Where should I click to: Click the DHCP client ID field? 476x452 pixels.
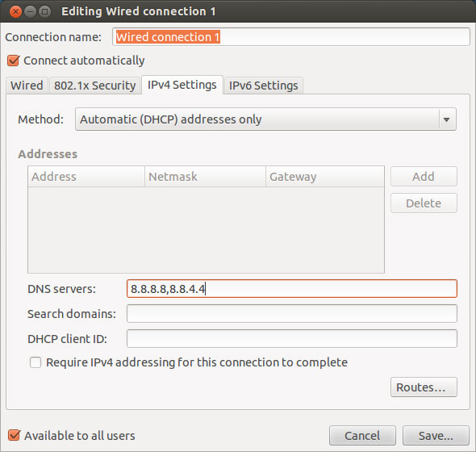click(292, 338)
